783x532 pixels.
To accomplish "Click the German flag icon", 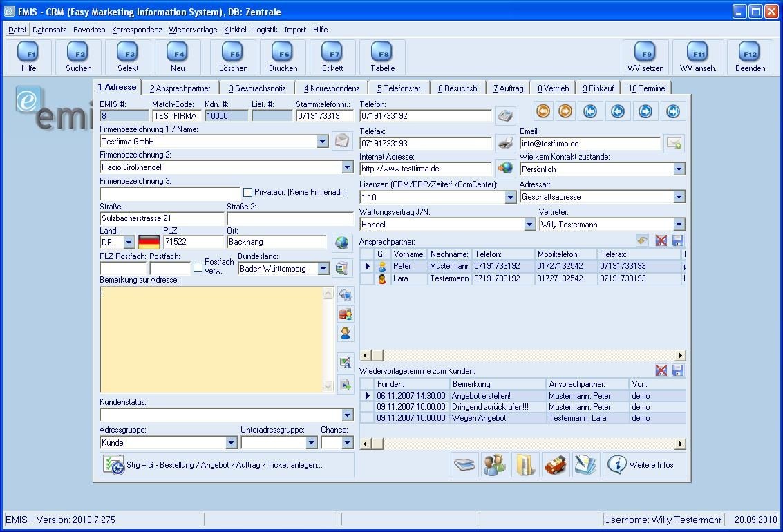I will [149, 242].
